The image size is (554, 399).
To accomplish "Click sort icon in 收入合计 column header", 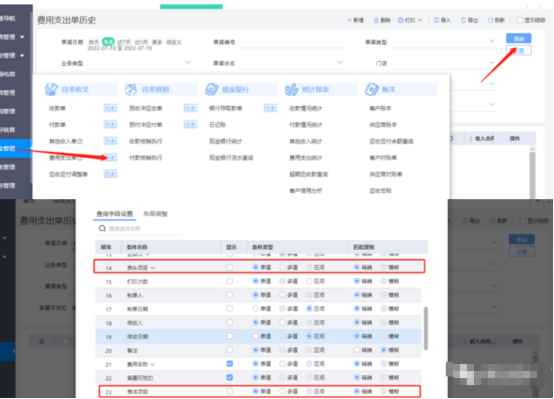I will 471,139.
